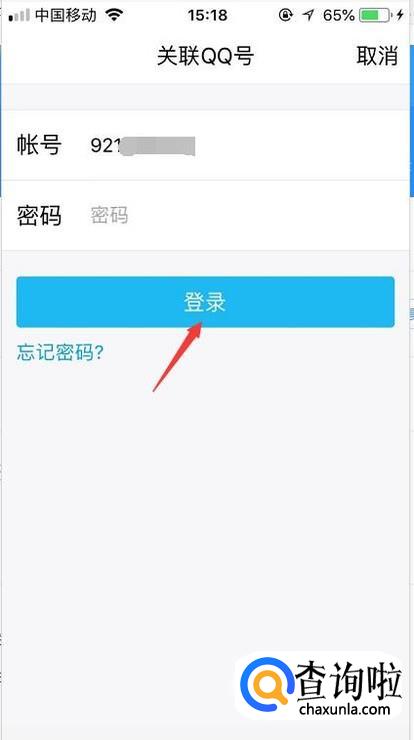Tap the 密码 label on the left
The image size is (414, 740).
coord(39,216)
